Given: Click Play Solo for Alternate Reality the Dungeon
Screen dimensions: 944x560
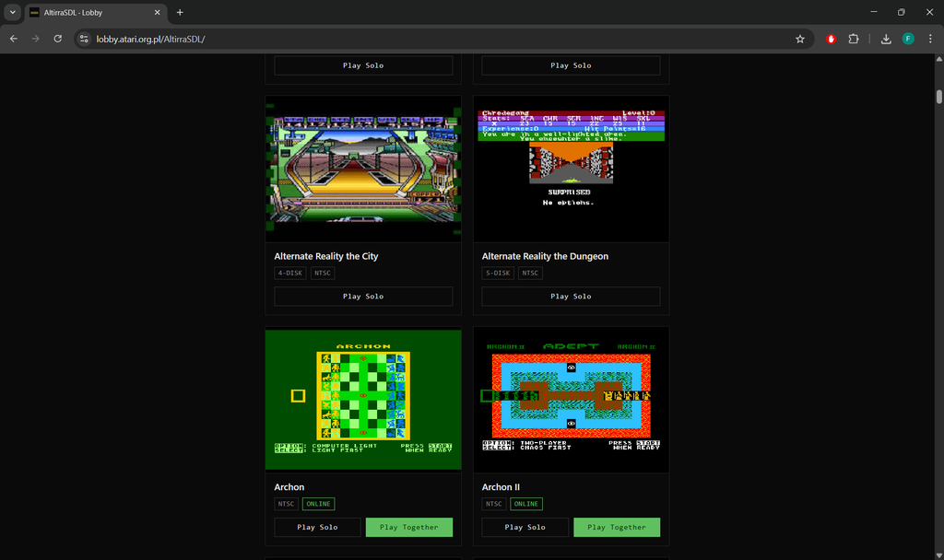Looking at the screenshot, I should point(571,296).
